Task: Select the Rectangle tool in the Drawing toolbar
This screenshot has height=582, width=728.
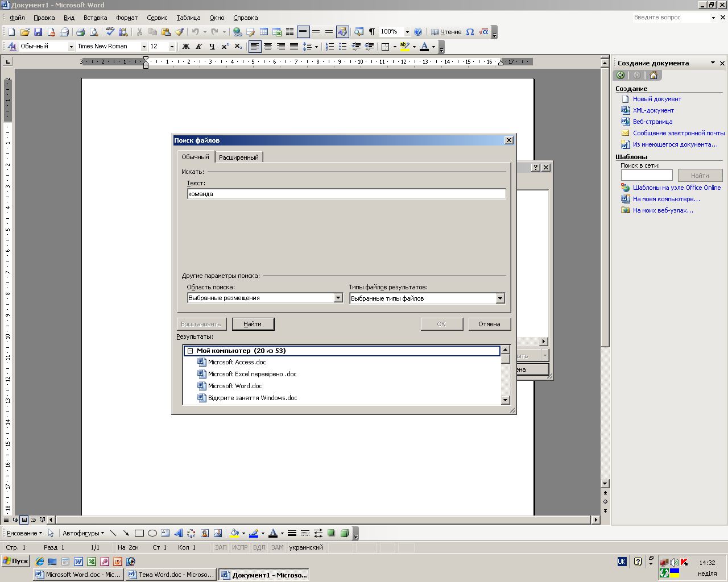Action: (139, 533)
